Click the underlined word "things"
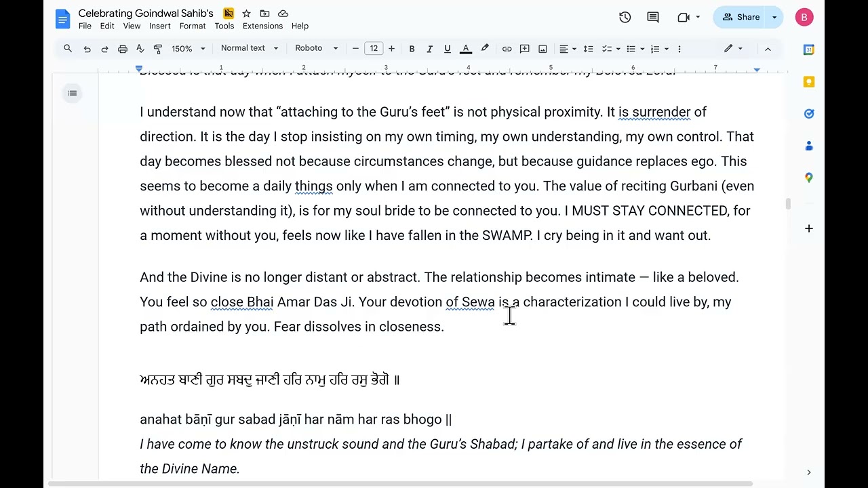Image resolution: width=868 pixels, height=488 pixels. tap(314, 186)
